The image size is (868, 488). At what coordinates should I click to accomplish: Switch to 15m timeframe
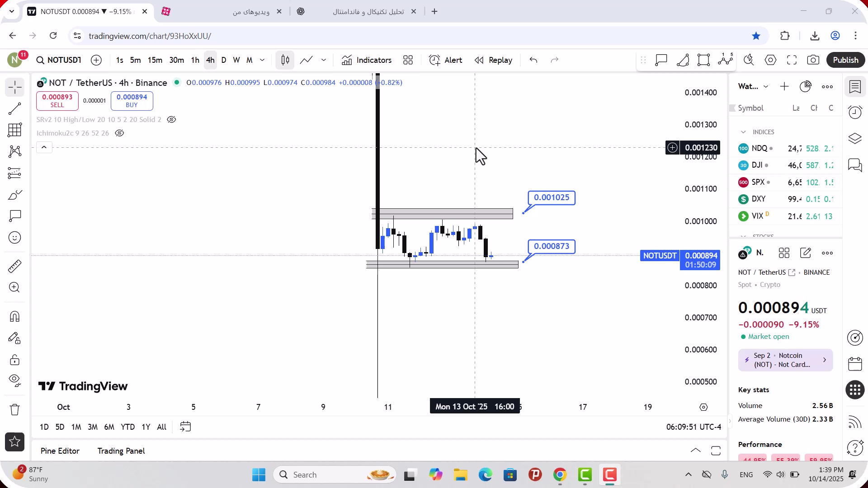155,60
